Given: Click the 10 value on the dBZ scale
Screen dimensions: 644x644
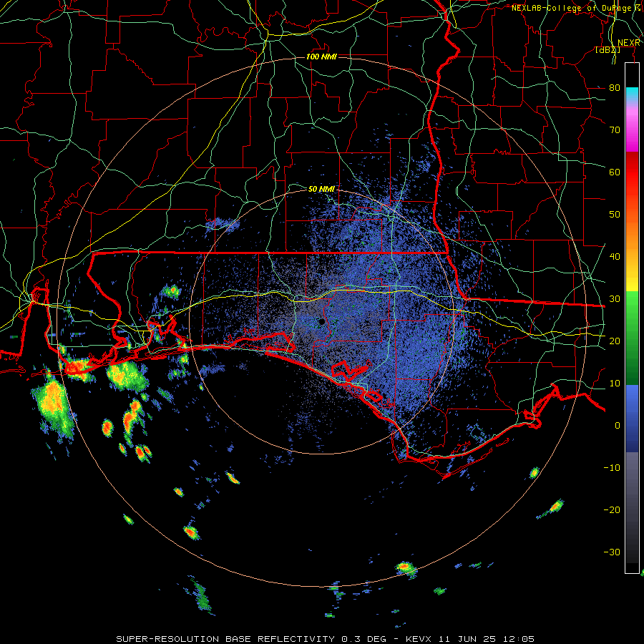Looking at the screenshot, I should point(615,384).
